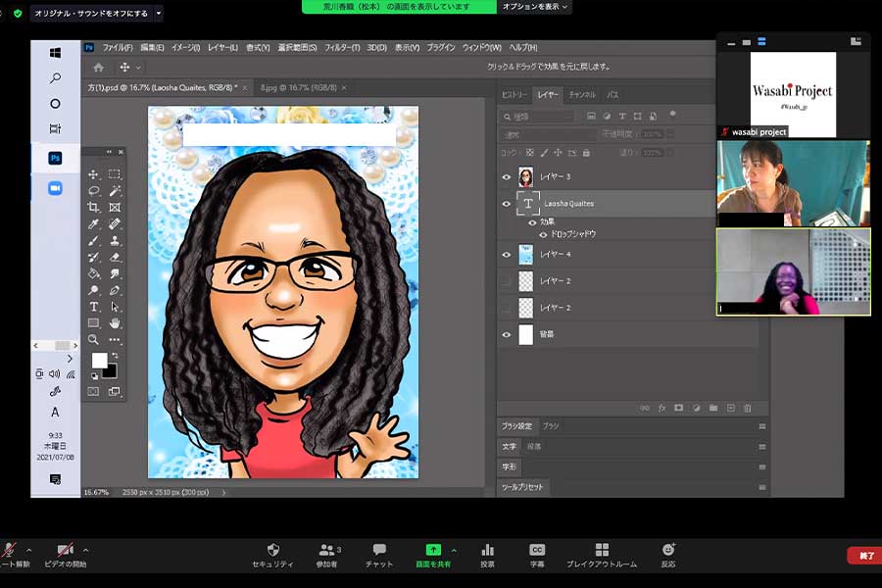Click the delete layer trash icon

tap(747, 408)
